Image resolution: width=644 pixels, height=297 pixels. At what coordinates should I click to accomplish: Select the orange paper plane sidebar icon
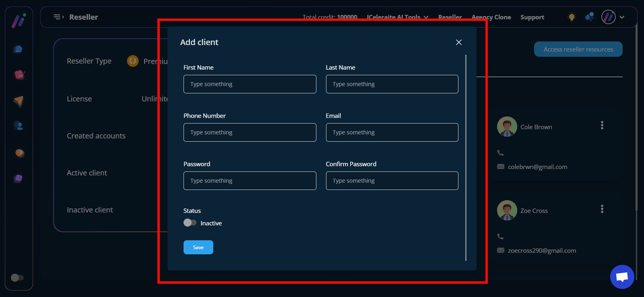tap(19, 101)
